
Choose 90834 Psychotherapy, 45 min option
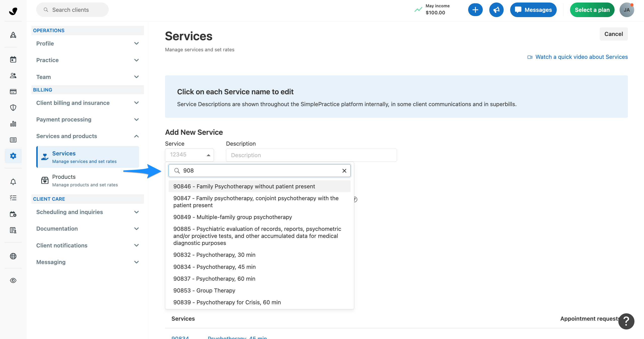click(259, 267)
